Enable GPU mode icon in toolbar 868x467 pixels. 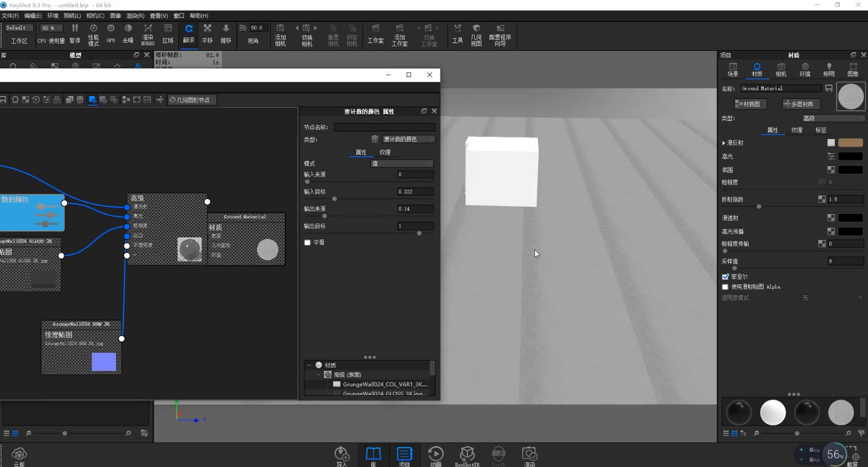pos(111,29)
